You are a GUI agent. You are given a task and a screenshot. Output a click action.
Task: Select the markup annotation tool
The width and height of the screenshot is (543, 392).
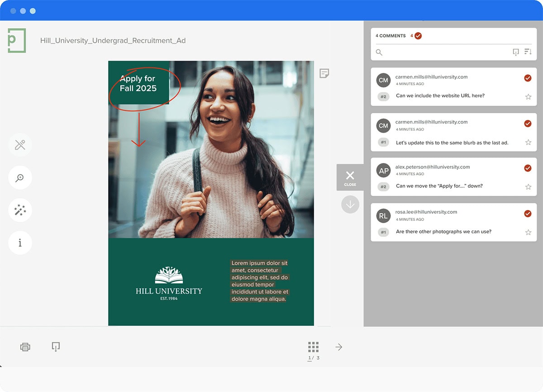point(20,145)
